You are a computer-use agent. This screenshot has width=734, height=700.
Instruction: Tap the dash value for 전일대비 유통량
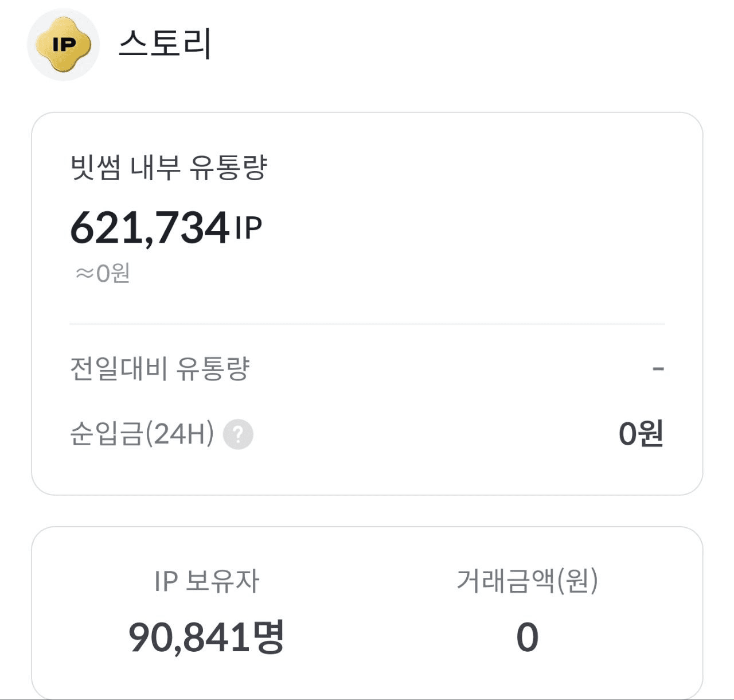pos(658,368)
